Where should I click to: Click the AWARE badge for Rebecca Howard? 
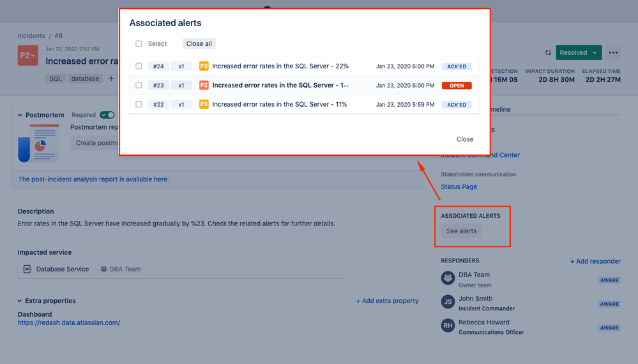point(609,328)
